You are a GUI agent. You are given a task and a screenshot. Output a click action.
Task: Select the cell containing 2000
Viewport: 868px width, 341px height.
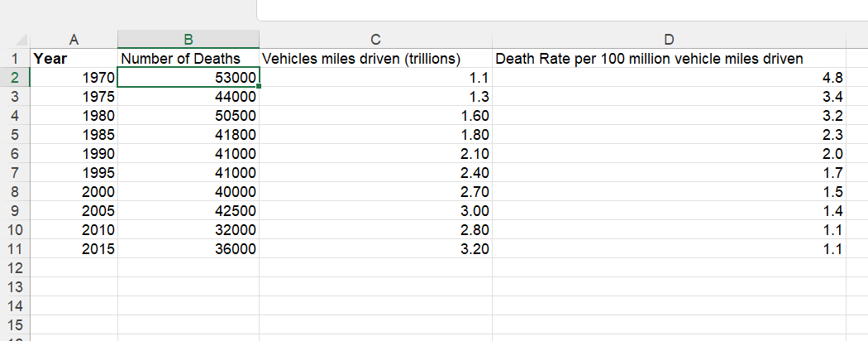(x=74, y=191)
